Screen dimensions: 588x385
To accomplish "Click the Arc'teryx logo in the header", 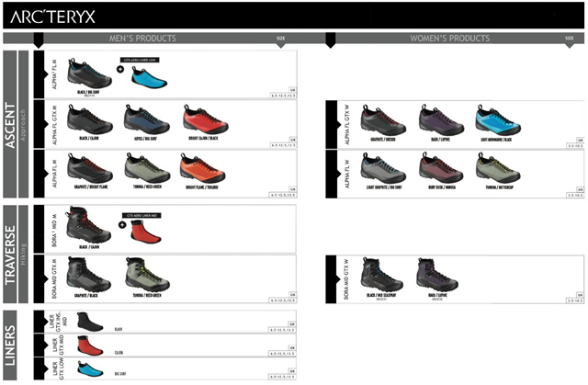I will coord(52,17).
